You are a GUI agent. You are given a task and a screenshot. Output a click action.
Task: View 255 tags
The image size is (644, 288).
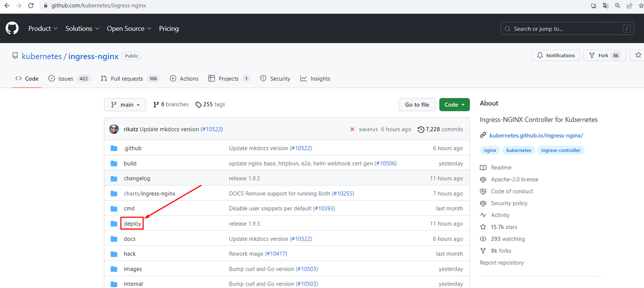click(x=210, y=104)
